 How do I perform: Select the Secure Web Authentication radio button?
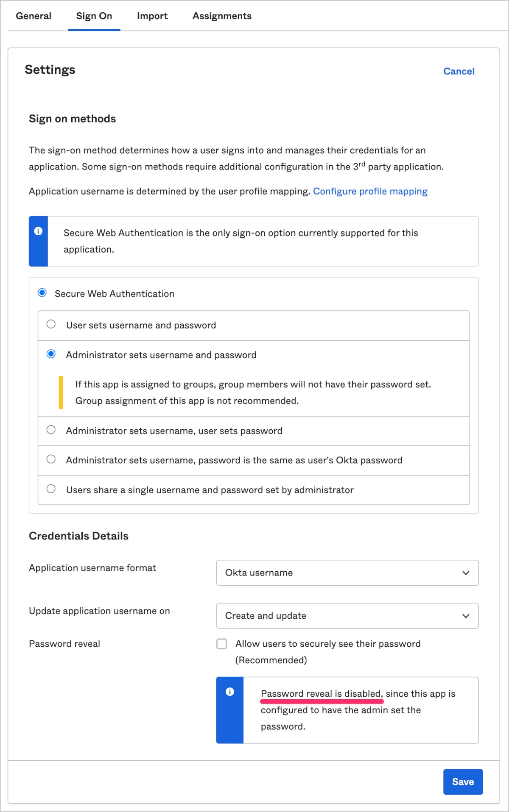42,293
